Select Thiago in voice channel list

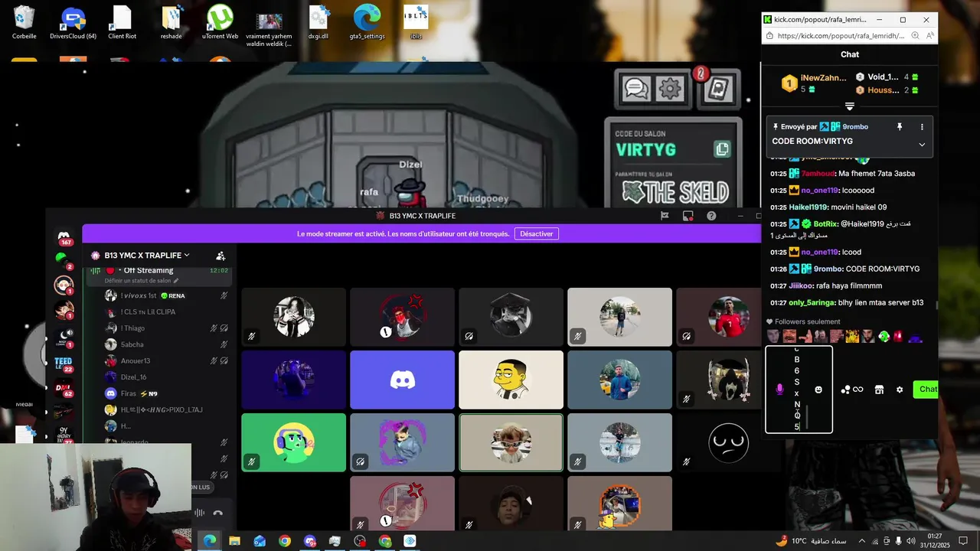tap(167, 328)
